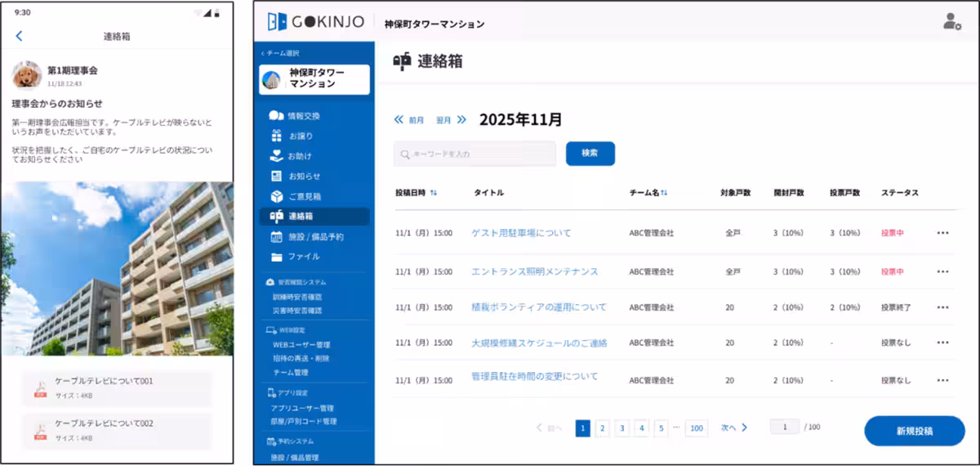The width and height of the screenshot is (980, 466).
Task: Click the ご意見箱 box icon
Action: click(x=276, y=196)
